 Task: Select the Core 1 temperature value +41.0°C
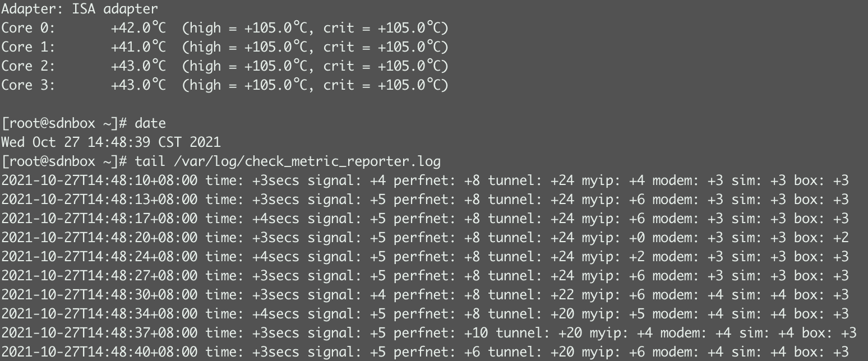tap(138, 47)
